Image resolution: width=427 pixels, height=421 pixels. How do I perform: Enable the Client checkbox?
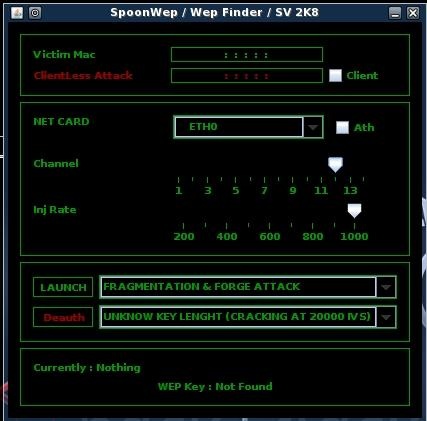click(335, 76)
